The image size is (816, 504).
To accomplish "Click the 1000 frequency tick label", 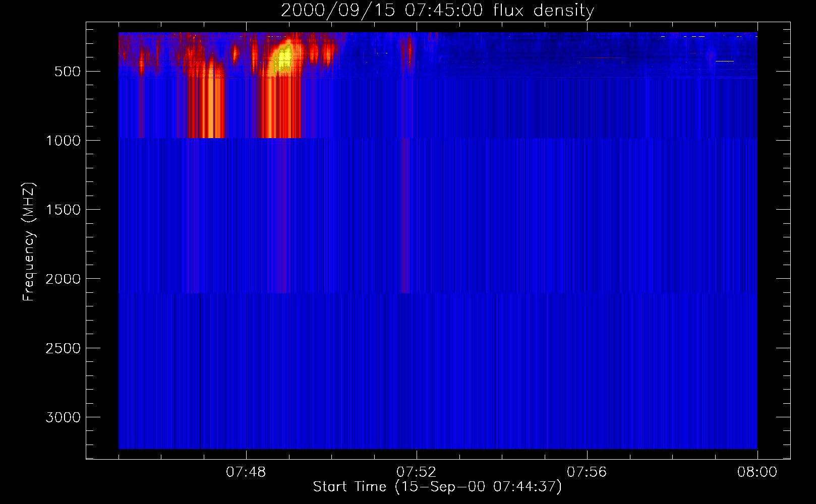I will [63, 141].
